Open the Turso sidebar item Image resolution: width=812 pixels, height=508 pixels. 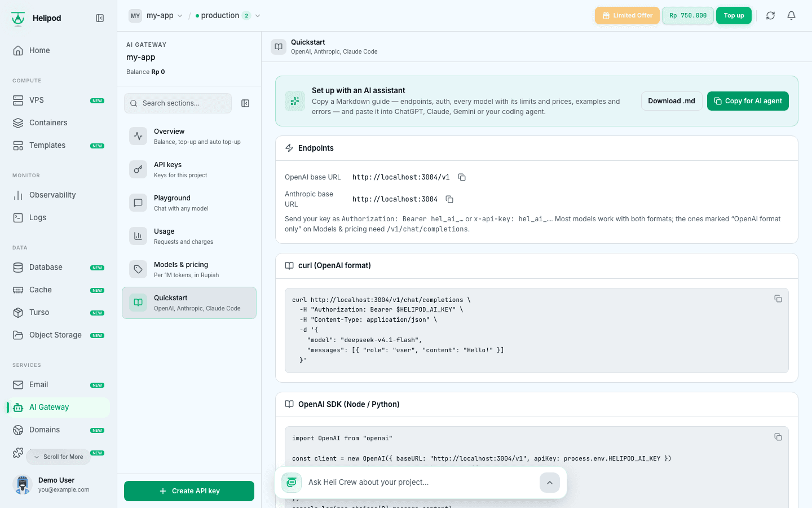pyautogui.click(x=58, y=312)
